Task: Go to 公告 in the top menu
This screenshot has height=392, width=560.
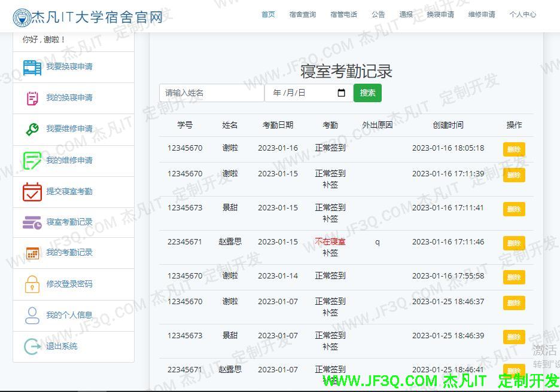Action: [x=378, y=14]
